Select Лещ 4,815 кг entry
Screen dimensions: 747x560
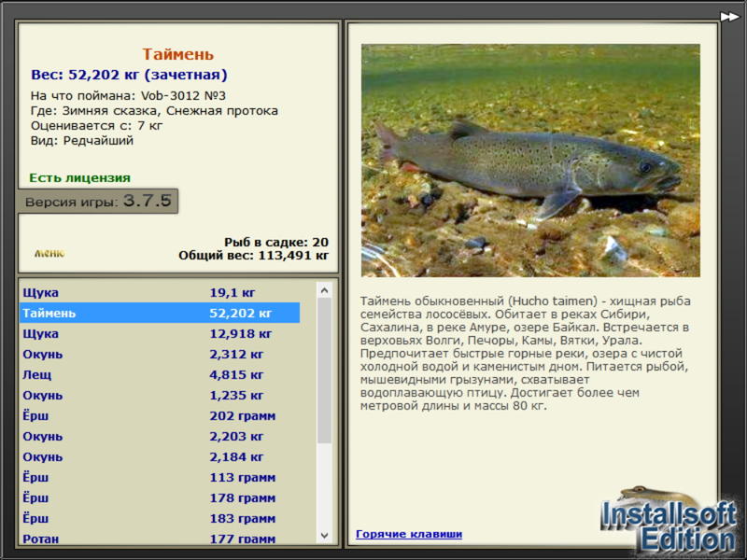tap(160, 374)
